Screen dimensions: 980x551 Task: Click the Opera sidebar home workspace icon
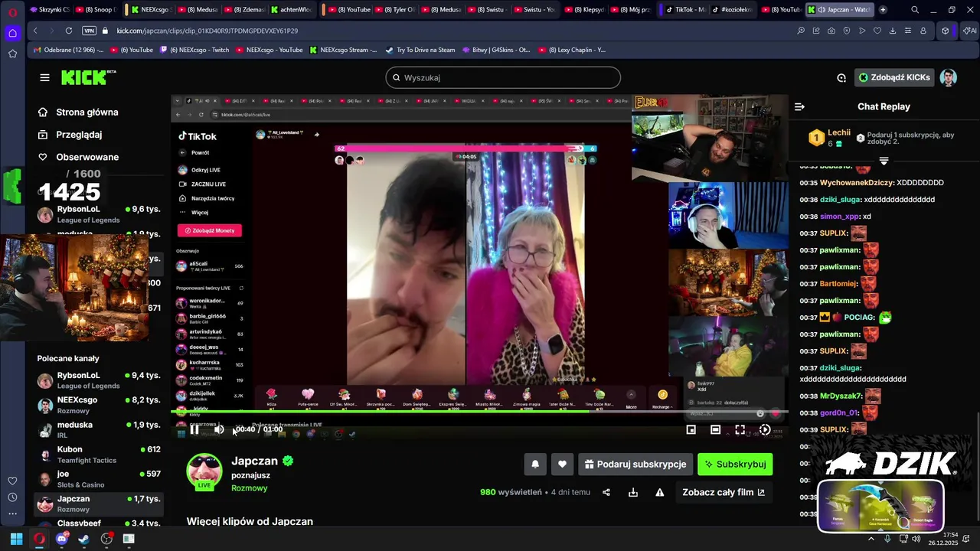coord(12,34)
